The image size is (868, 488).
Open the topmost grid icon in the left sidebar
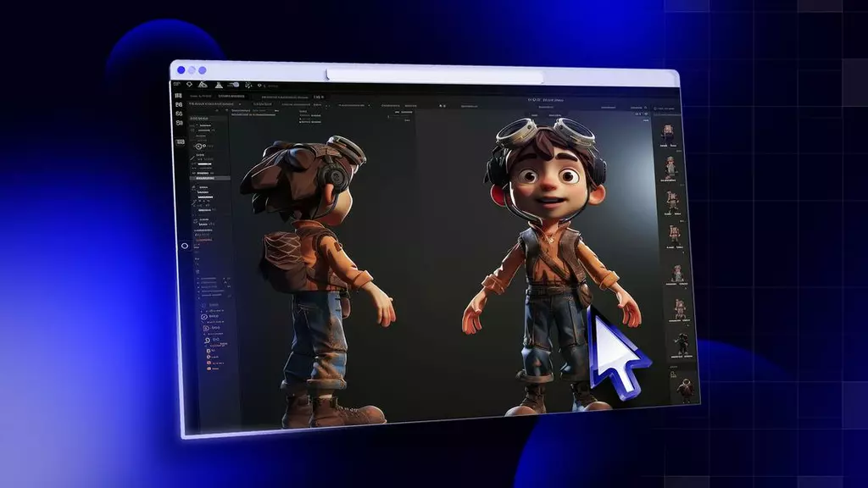[179, 96]
